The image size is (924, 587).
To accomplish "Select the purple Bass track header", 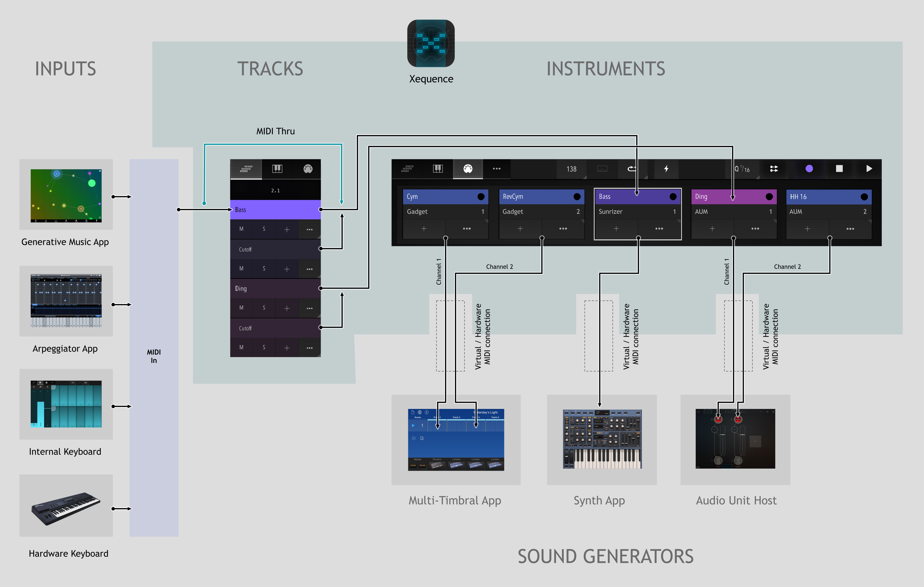I will [x=276, y=209].
